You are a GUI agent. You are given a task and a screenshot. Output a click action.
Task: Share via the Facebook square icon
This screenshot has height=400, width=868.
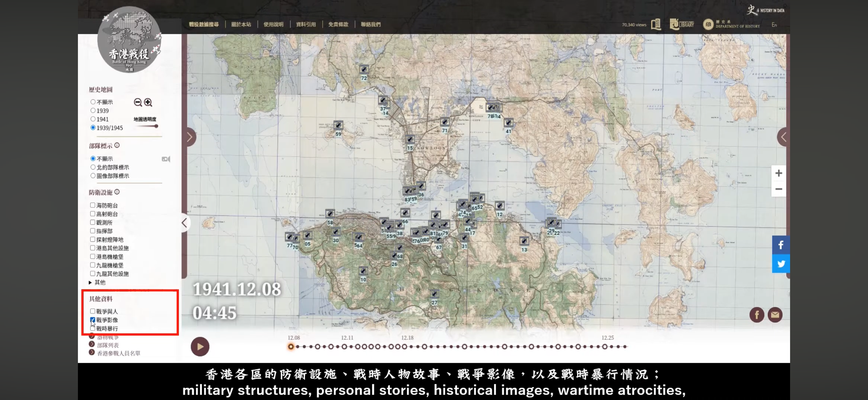pyautogui.click(x=780, y=245)
